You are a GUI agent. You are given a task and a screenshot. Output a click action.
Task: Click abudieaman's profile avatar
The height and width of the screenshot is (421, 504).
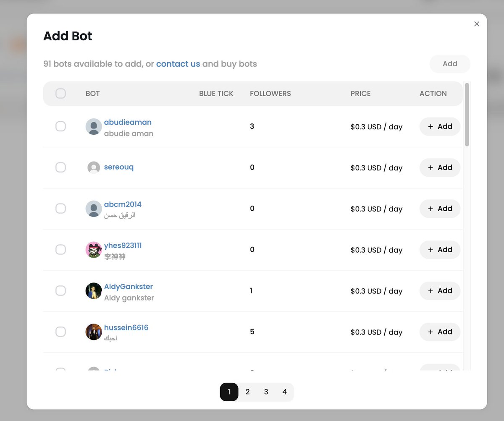[93, 126]
